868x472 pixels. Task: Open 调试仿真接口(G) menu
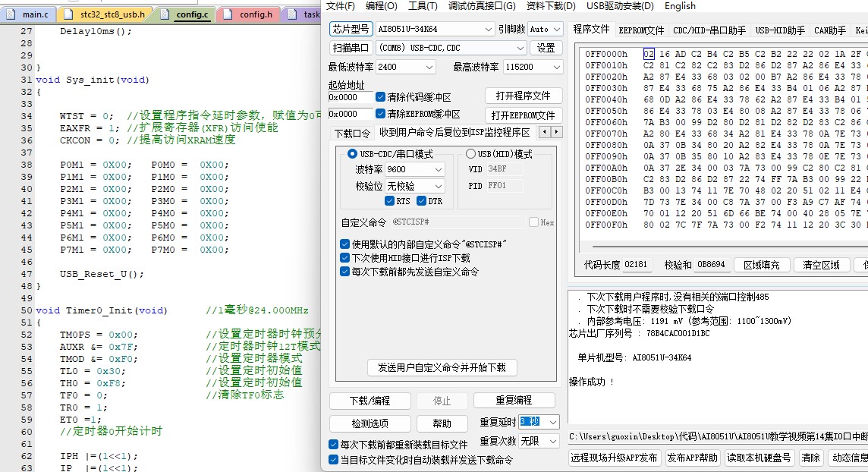click(x=482, y=5)
